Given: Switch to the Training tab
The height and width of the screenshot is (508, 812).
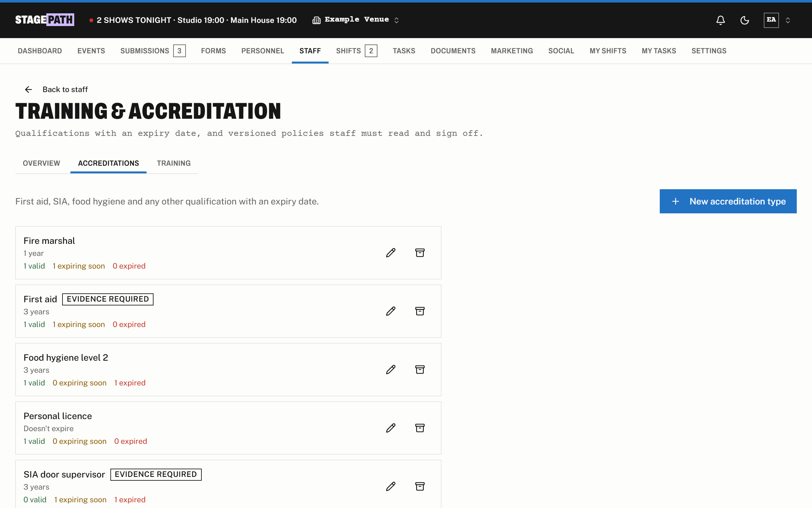Looking at the screenshot, I should [174, 163].
